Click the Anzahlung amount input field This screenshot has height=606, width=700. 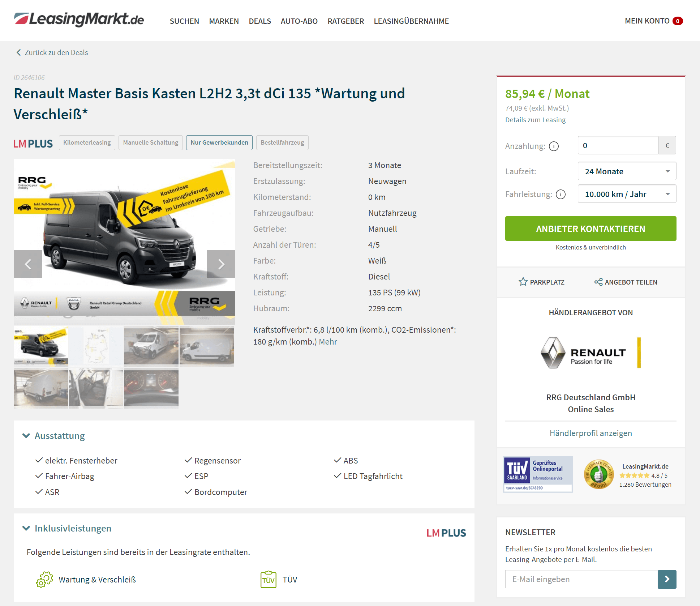coord(618,145)
